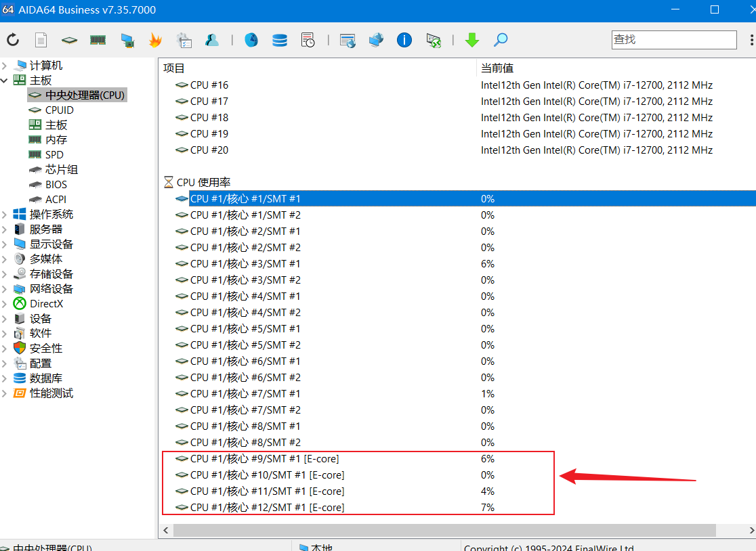
Task: Expand the 服务器 tree node
Action: click(4, 229)
